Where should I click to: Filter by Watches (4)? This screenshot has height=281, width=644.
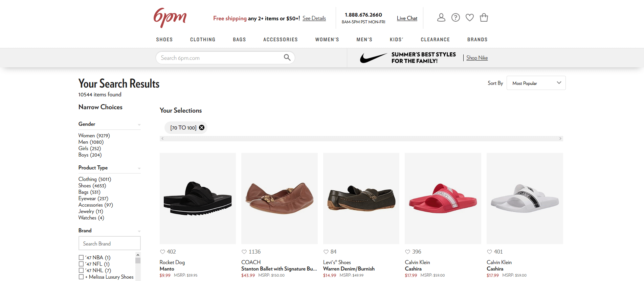click(91, 218)
